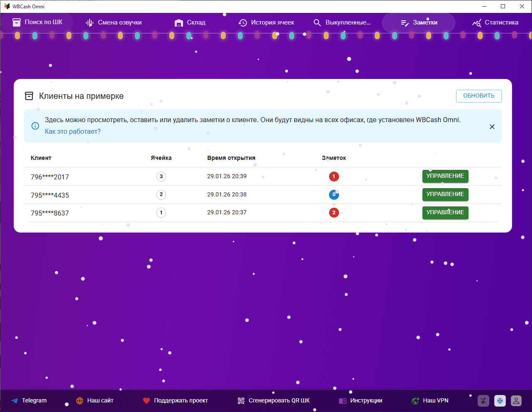Click the Статистика chart icon
The height and width of the screenshot is (412, 532).
477,23
